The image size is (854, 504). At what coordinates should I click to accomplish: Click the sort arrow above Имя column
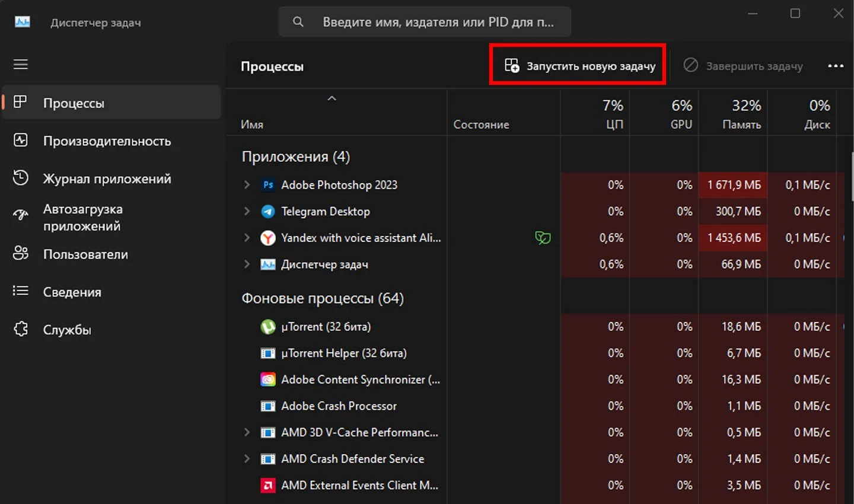point(332,98)
